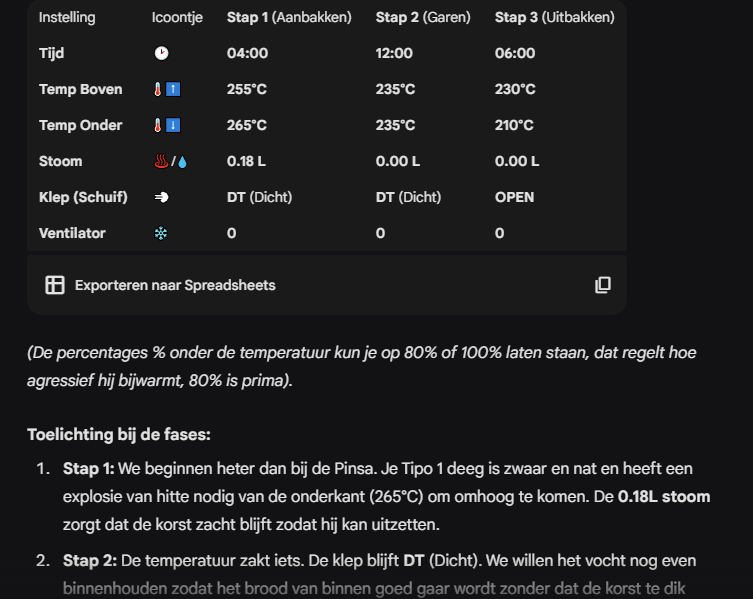Click the copy table icon
Viewport: 753px width, 599px height.
tap(602, 285)
